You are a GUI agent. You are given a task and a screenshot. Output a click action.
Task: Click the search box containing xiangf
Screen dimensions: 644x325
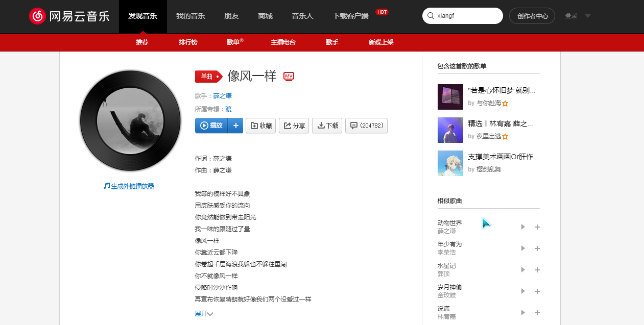tap(463, 16)
